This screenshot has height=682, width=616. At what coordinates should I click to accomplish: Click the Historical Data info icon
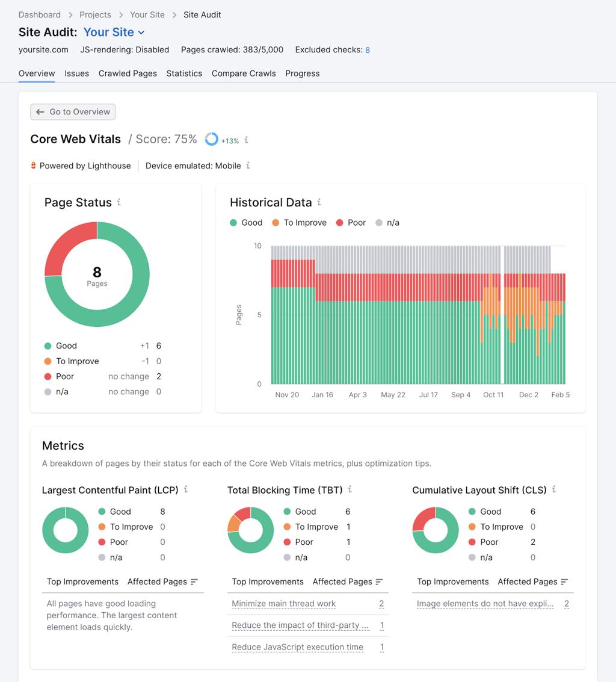319,202
